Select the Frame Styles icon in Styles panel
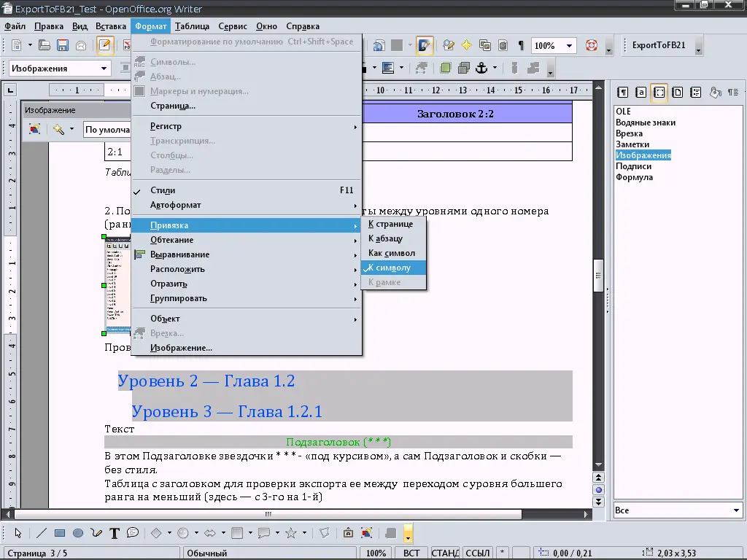747x560 pixels. point(659,93)
